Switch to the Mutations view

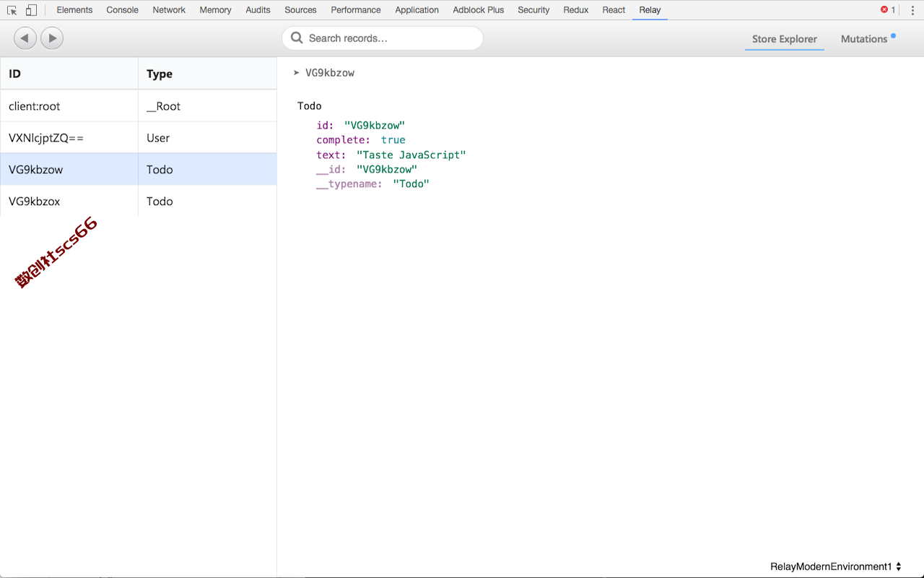(x=864, y=39)
